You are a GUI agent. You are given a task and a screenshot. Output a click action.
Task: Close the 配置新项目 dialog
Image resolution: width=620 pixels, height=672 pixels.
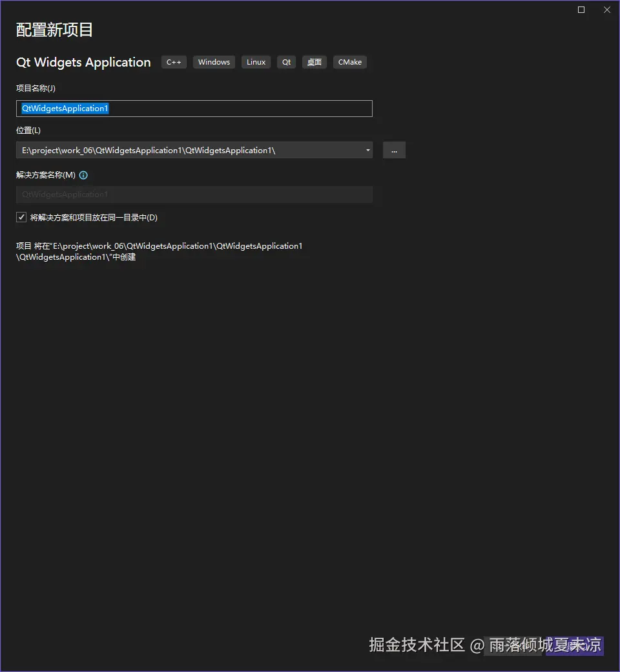tap(606, 10)
